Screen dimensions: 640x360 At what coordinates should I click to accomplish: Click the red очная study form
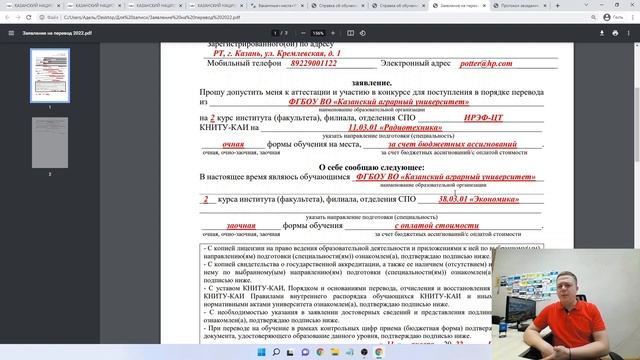point(233,144)
